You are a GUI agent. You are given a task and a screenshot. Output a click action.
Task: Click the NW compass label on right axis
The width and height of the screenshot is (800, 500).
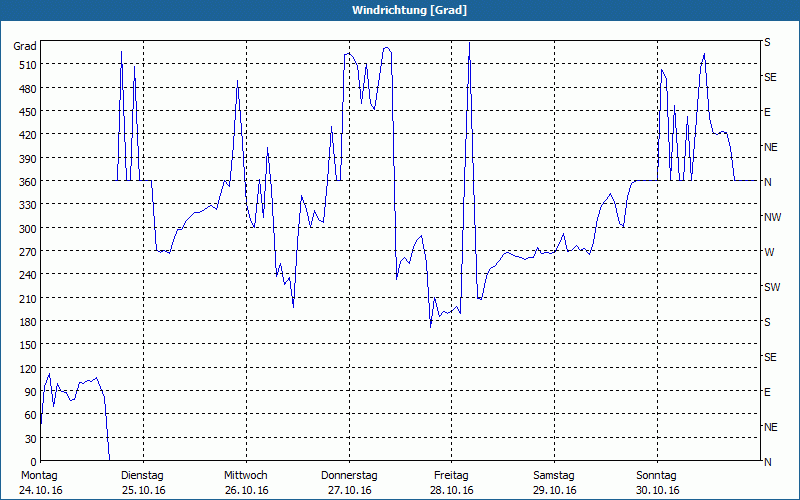772,217
